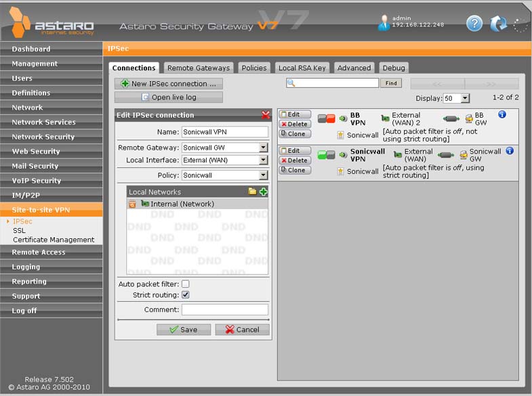This screenshot has width=532, height=396.
Task: Switch to the Policies tab
Action: (x=254, y=68)
